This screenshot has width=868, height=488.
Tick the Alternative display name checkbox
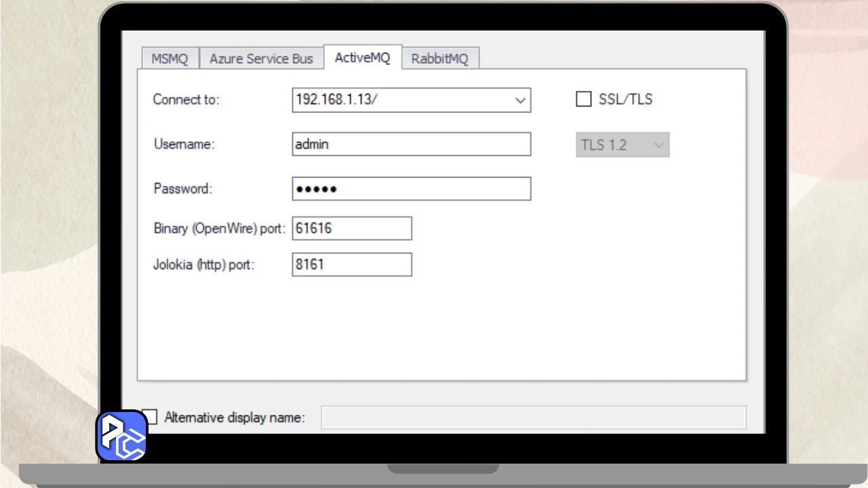(x=150, y=417)
